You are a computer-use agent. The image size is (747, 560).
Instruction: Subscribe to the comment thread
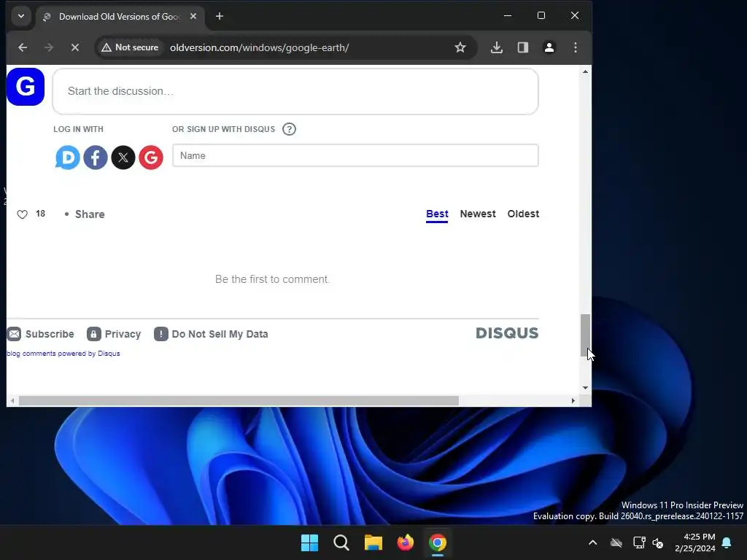(41, 334)
